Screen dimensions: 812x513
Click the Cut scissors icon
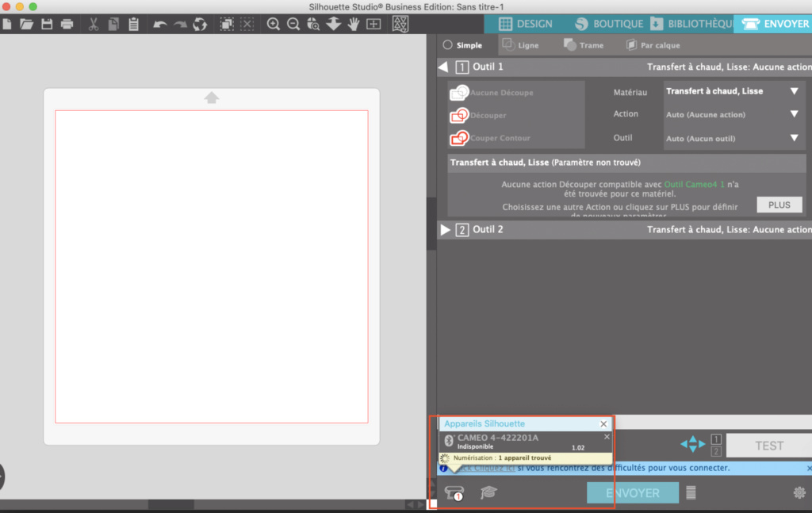click(x=94, y=24)
